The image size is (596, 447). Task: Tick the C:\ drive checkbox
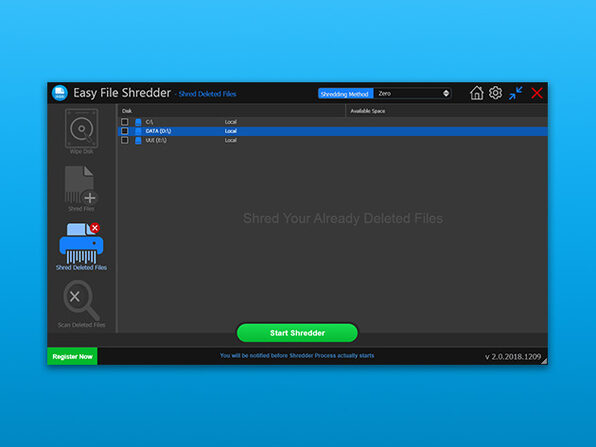click(x=125, y=122)
